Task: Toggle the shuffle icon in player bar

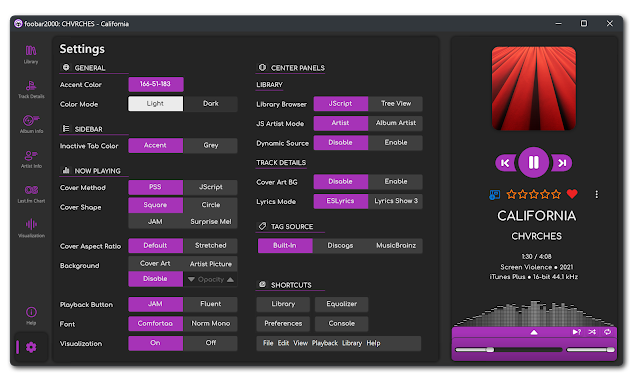Action: coord(592,332)
